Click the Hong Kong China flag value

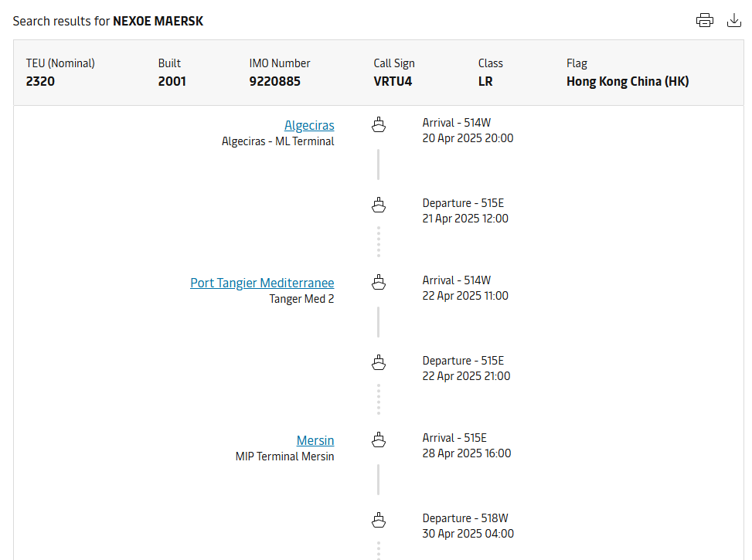point(627,81)
